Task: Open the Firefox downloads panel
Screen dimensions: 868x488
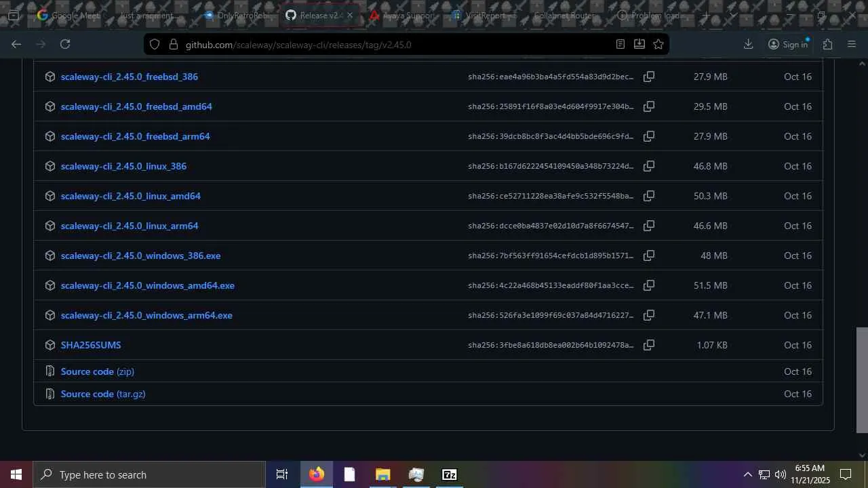Action: point(749,44)
